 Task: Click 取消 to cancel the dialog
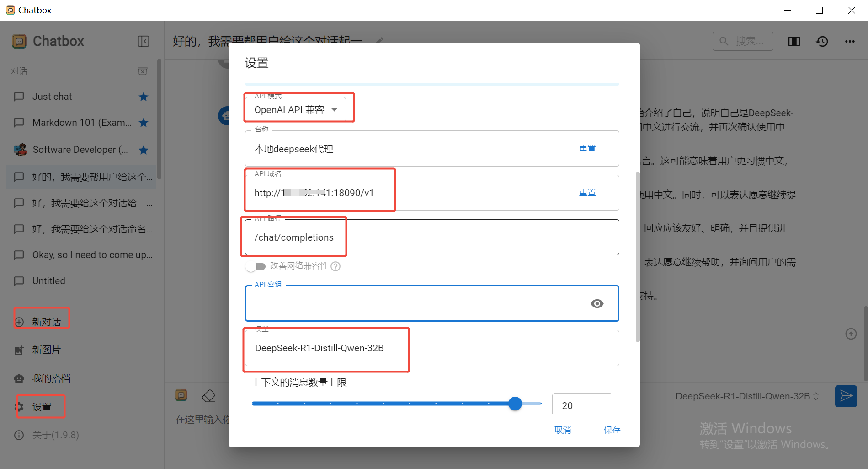(562, 430)
